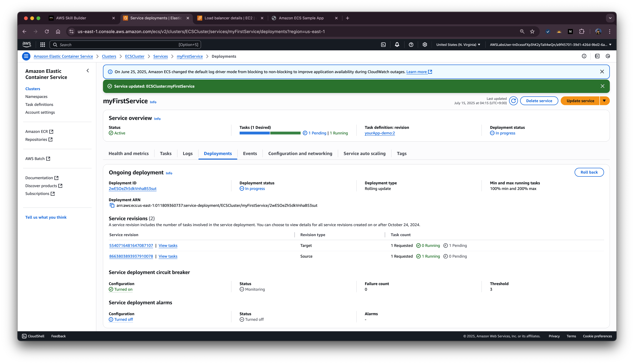Open the United States (N. Virginia) region selector

[458, 45]
